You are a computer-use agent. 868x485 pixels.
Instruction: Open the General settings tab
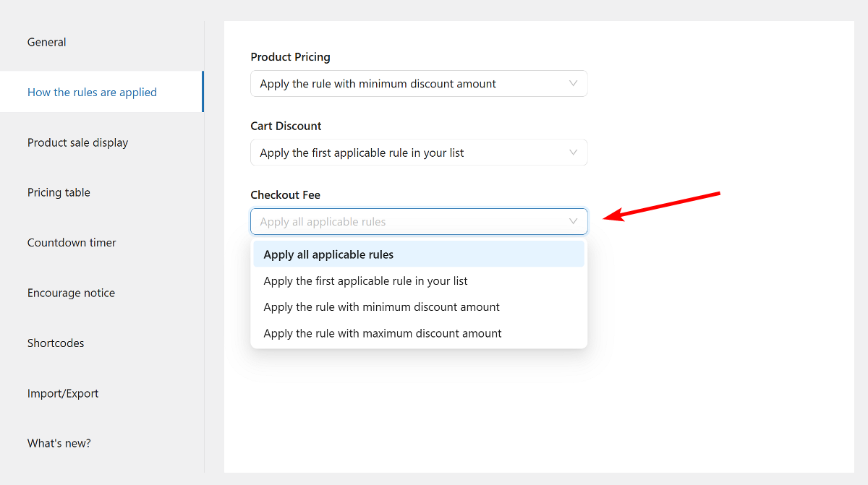[x=47, y=42]
